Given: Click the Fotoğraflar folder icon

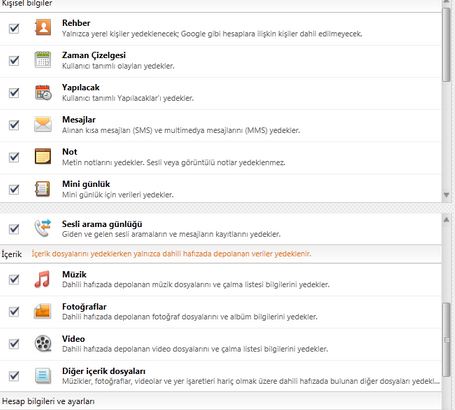Looking at the screenshot, I should pos(43,311).
